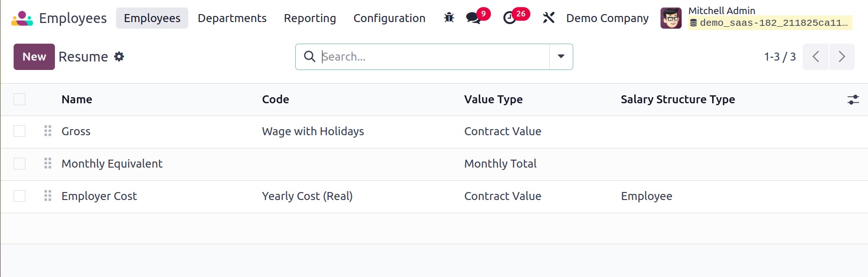The width and height of the screenshot is (868, 277).
Task: Open the Demo Company switcher
Action: pyautogui.click(x=607, y=18)
